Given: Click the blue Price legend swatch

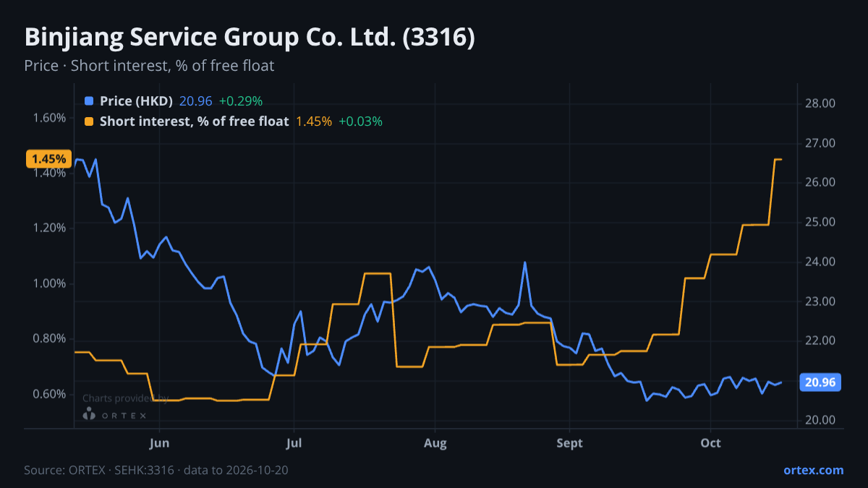Looking at the screenshot, I should point(89,101).
